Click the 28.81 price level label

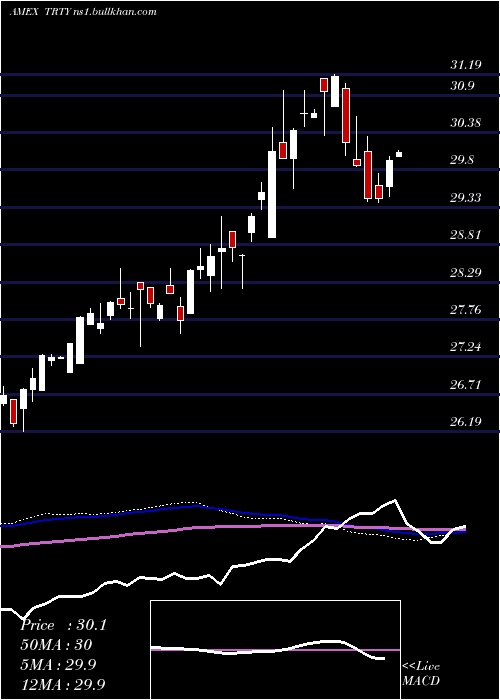pyautogui.click(x=466, y=234)
